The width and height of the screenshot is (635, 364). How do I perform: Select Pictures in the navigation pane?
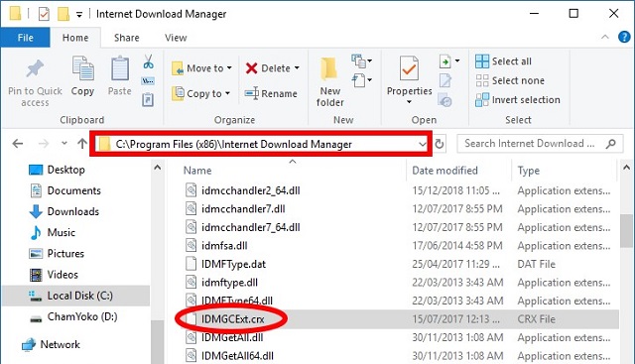[57, 254]
